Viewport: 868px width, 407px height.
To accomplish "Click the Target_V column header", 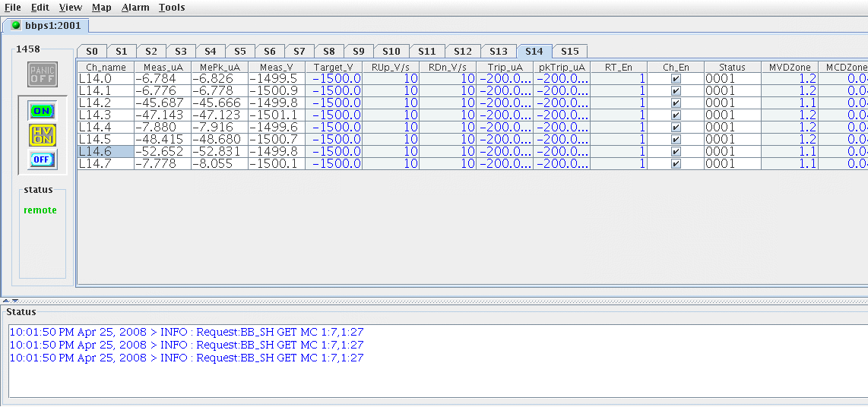I will 334,67.
